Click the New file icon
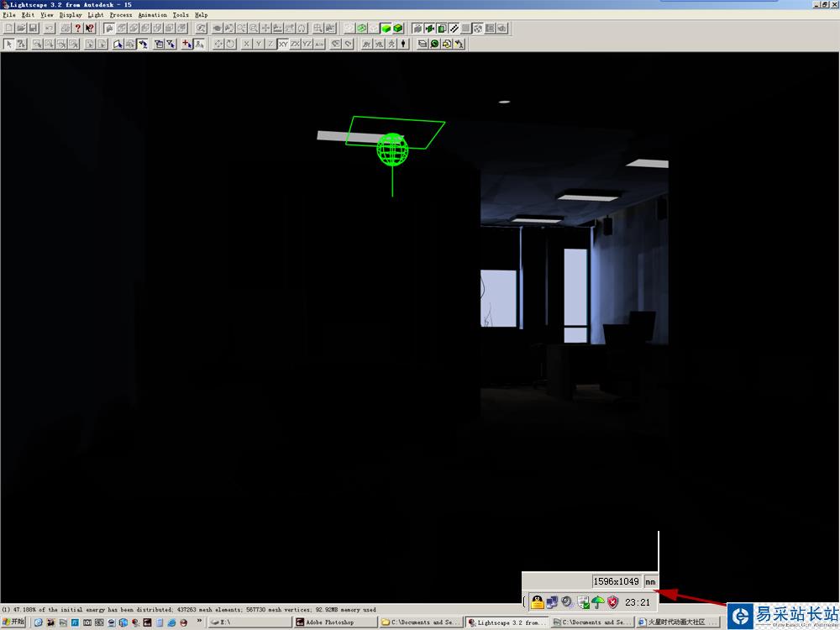The image size is (840, 630). (9, 28)
